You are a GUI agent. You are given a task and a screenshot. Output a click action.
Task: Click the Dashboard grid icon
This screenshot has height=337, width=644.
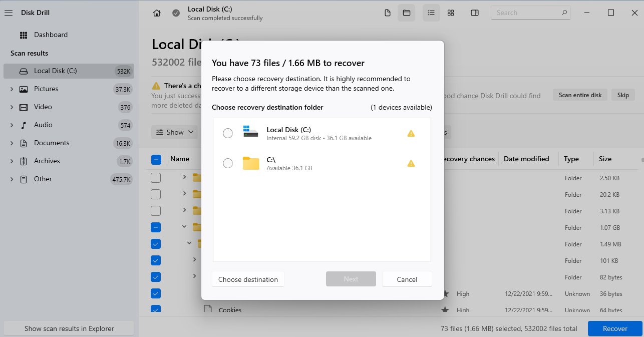tap(24, 35)
